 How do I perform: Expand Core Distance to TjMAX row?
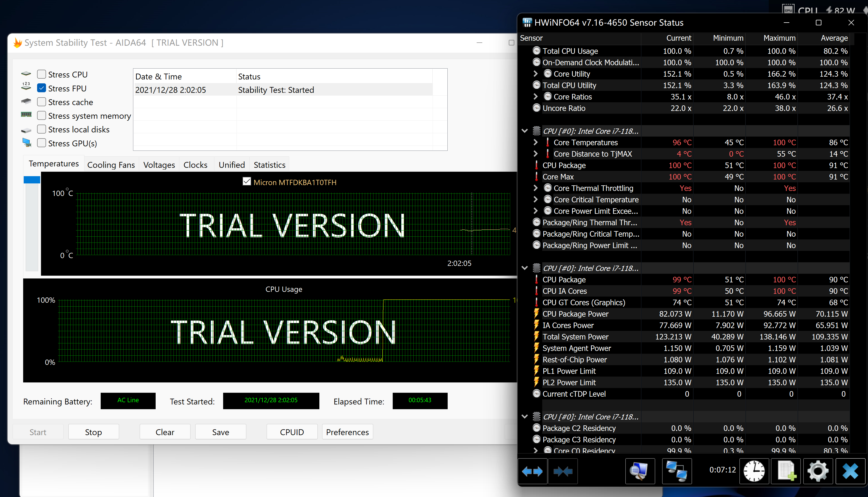[x=536, y=154]
